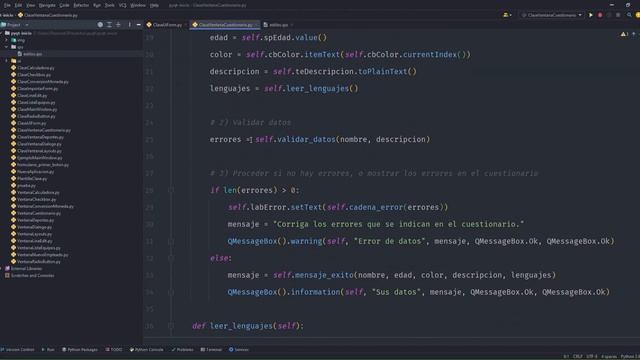Switch to the estilos.qss editor tab
Image resolution: width=640 pixels, height=360 pixels.
(278, 25)
